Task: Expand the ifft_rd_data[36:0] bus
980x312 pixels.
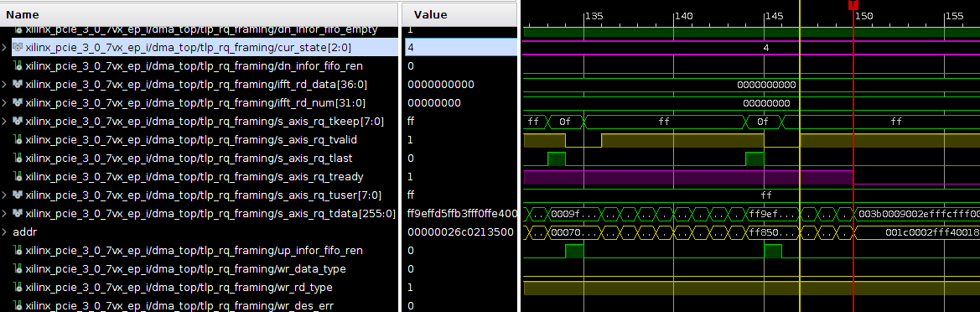Action: 5,84
